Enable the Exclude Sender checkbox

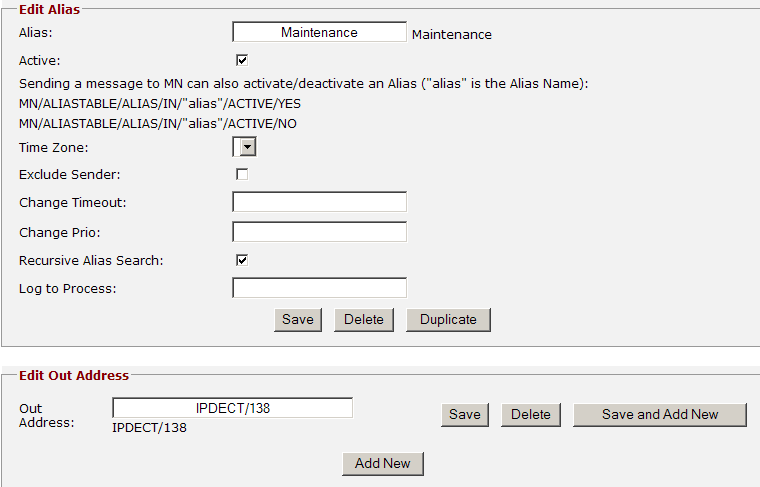click(242, 174)
